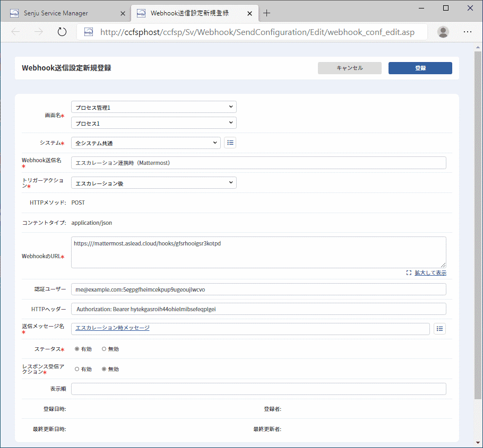Click the list icon beside 送信メッセージ名
The height and width of the screenshot is (448, 483).
(439, 329)
